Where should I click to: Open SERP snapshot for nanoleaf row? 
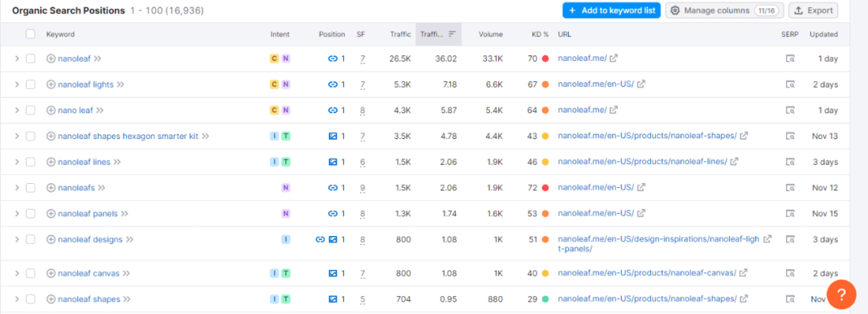[790, 59]
